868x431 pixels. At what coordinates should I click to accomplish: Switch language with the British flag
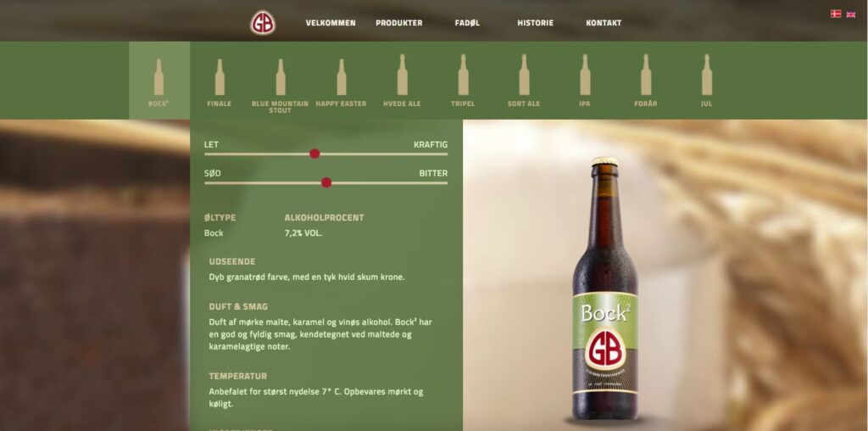click(851, 14)
